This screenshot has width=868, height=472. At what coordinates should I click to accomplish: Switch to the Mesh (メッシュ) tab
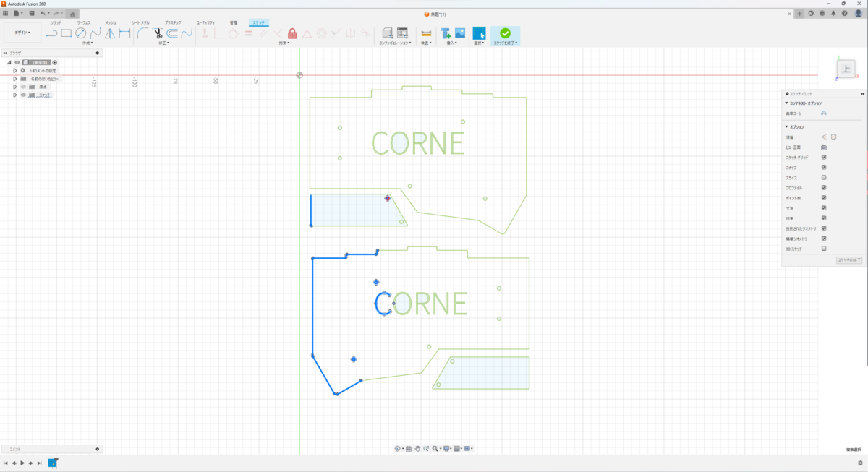pyautogui.click(x=111, y=22)
